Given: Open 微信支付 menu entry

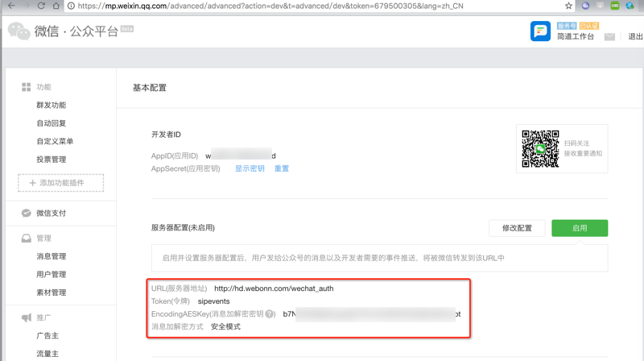Looking at the screenshot, I should [x=51, y=213].
